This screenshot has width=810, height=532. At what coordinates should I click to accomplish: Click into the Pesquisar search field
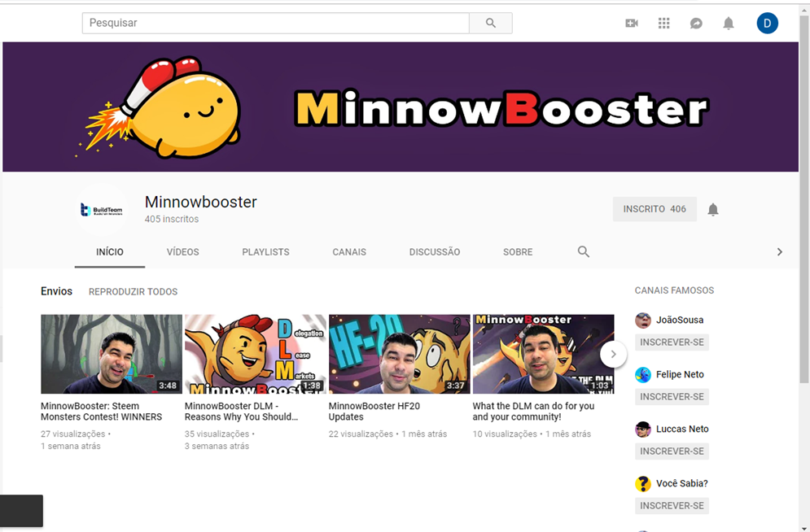pos(275,24)
